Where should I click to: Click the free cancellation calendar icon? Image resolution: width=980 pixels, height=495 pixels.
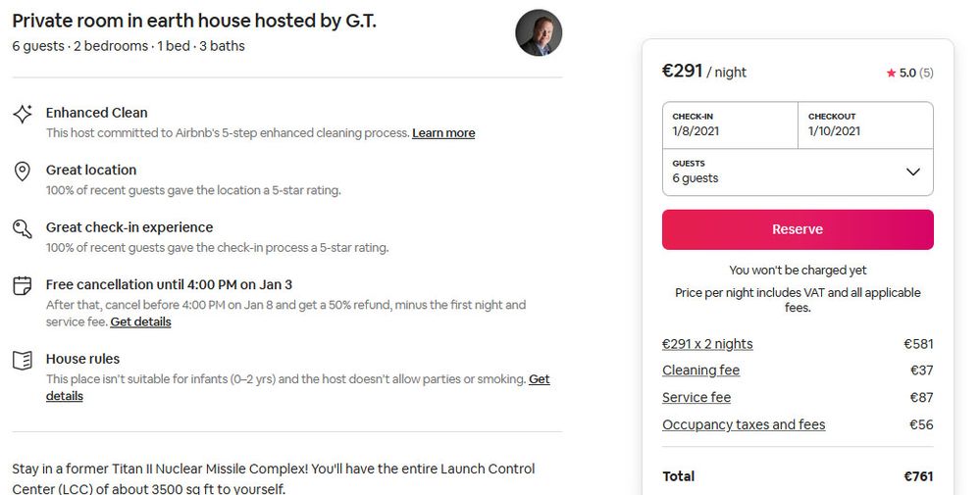pos(23,287)
